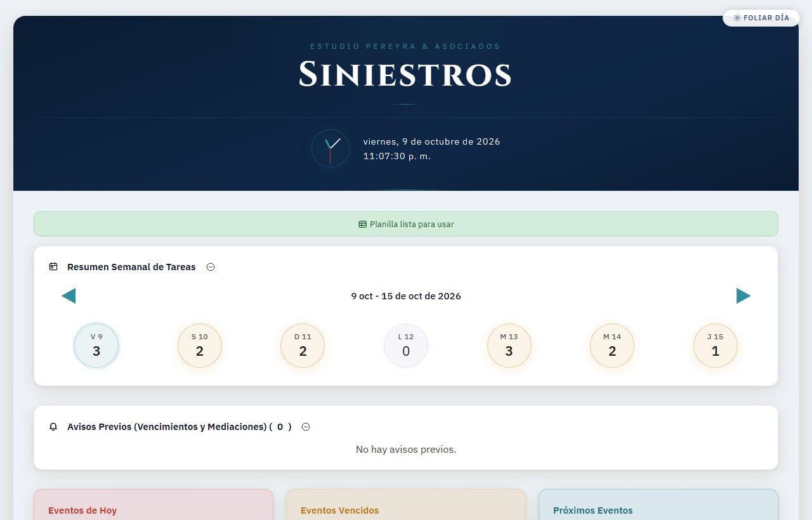Click the calendar icon beside Resumen Semanal
This screenshot has width=812, height=520.
53,267
